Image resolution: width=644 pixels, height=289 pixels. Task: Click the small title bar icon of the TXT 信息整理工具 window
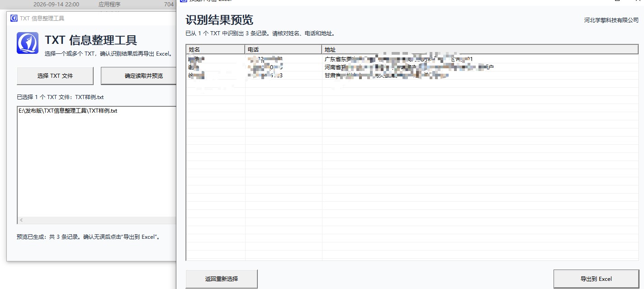14,19
